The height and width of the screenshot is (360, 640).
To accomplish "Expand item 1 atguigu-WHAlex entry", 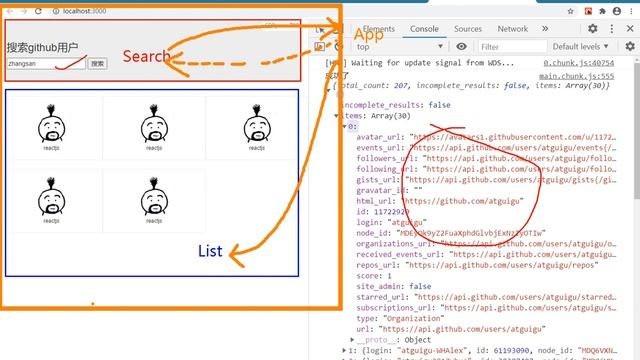I will (344, 350).
